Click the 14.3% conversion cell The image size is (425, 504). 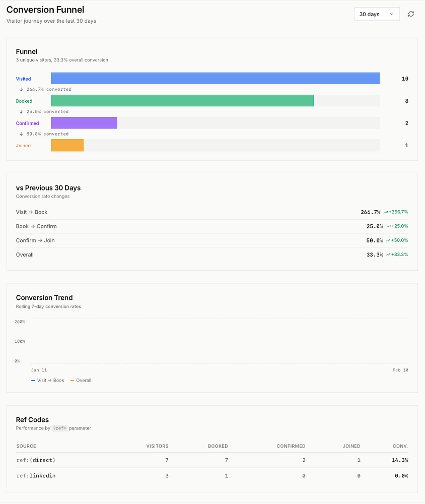(400, 460)
